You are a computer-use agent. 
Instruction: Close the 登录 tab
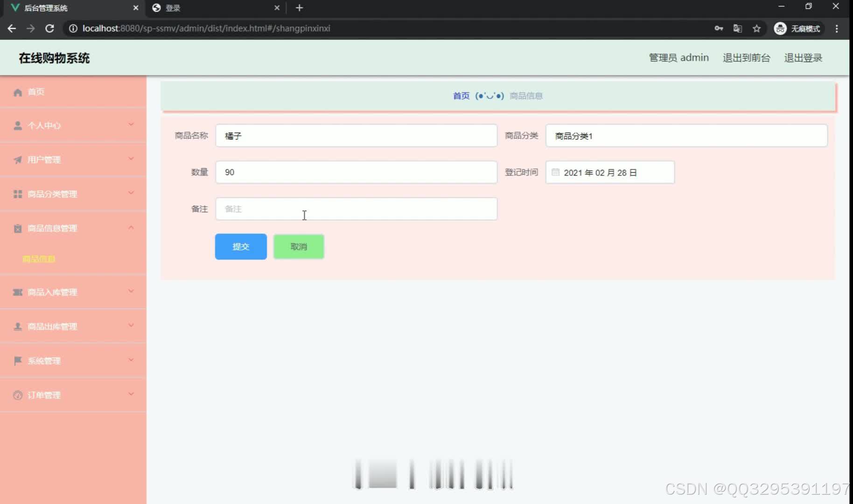tap(277, 8)
